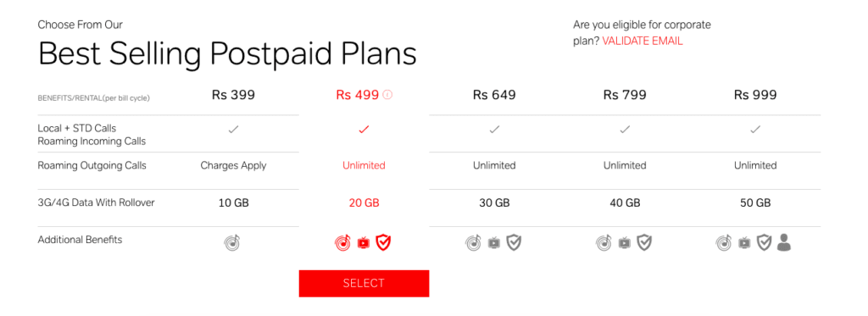This screenshot has width=868, height=316.
Task: Click the TV icon under Rs 649 plan
Action: tap(494, 242)
